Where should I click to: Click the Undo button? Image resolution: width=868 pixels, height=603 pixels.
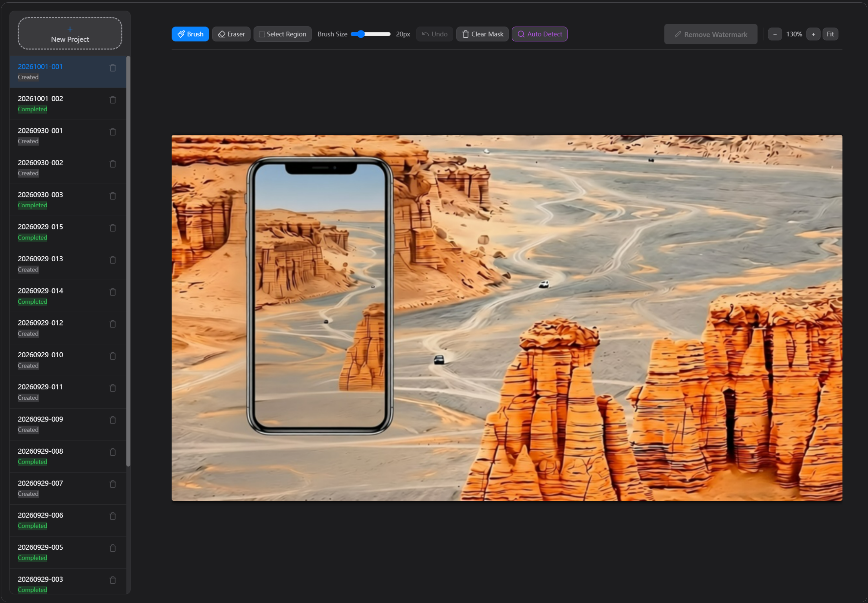point(434,34)
